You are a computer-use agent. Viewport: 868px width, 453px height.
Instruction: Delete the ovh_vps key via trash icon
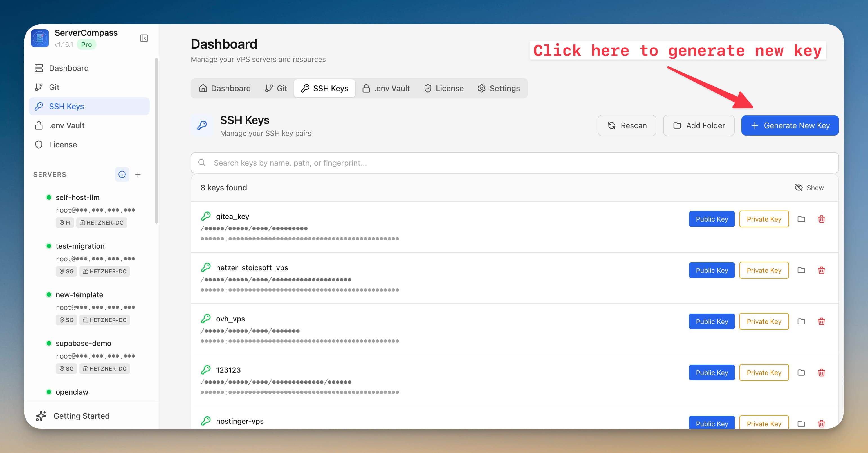coord(822,321)
